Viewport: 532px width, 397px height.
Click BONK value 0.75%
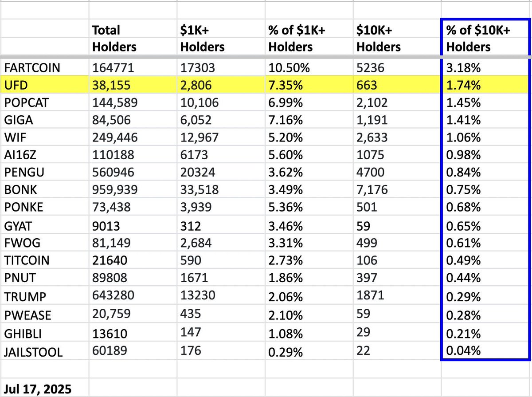[463, 189]
